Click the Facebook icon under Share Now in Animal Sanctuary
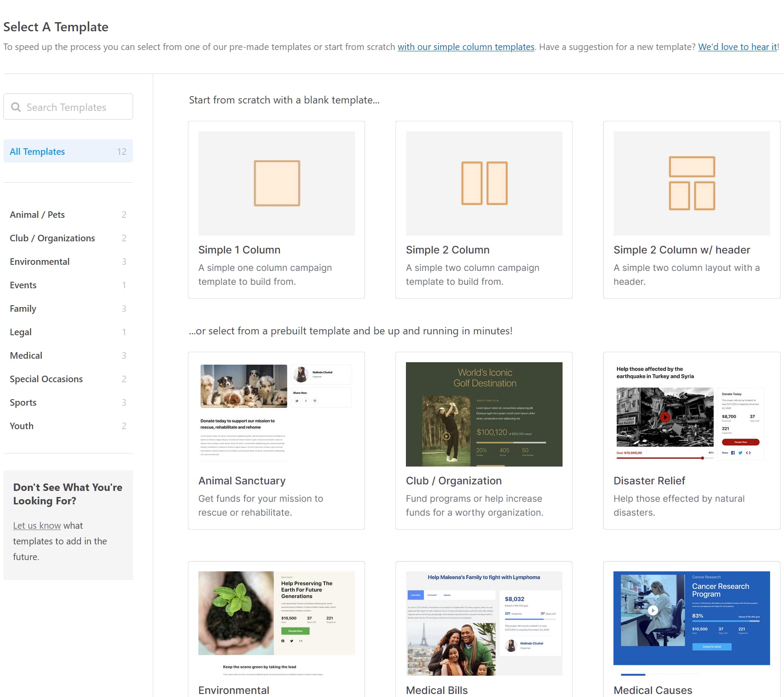This screenshot has height=697, width=784. click(x=306, y=401)
